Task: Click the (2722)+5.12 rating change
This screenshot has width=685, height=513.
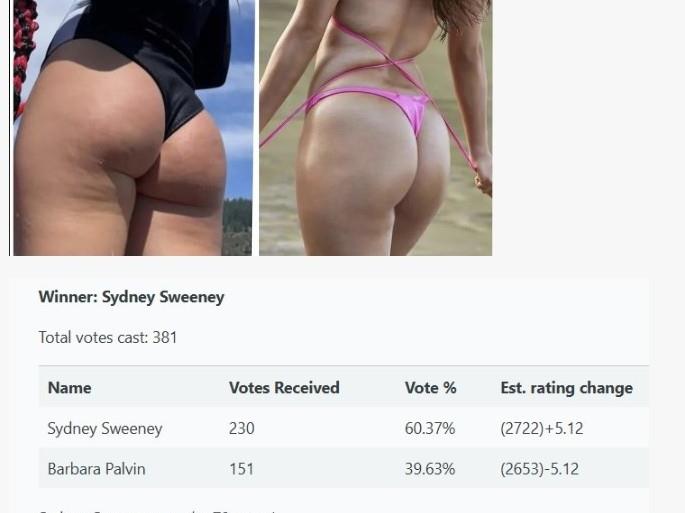Action: point(542,428)
